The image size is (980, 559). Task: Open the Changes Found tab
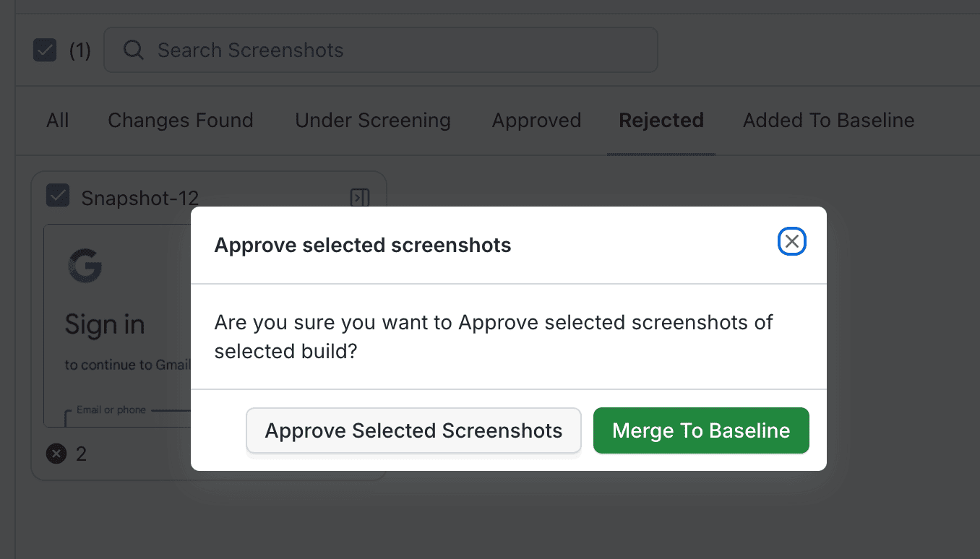point(181,121)
